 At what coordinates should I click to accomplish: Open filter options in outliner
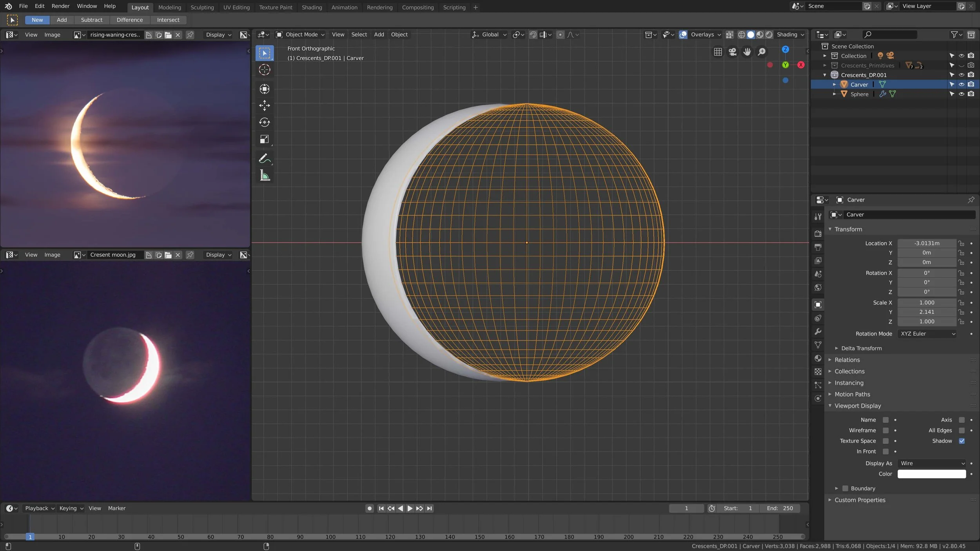click(956, 34)
